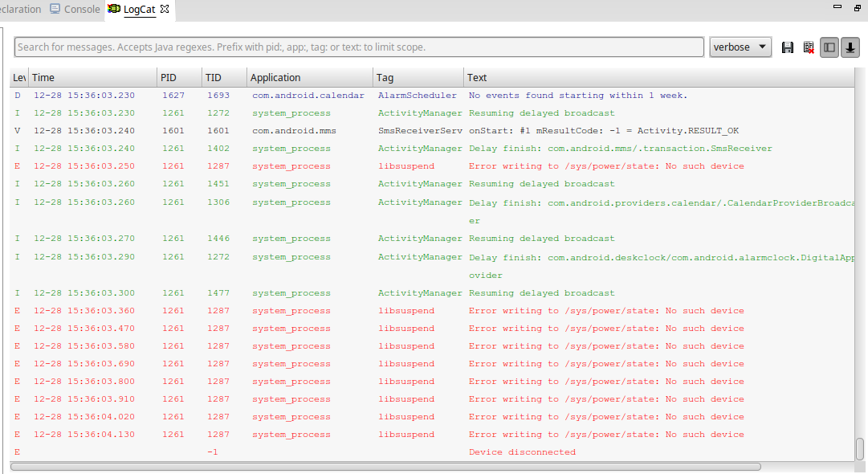Minimize the LogCat view panel

(x=837, y=7)
